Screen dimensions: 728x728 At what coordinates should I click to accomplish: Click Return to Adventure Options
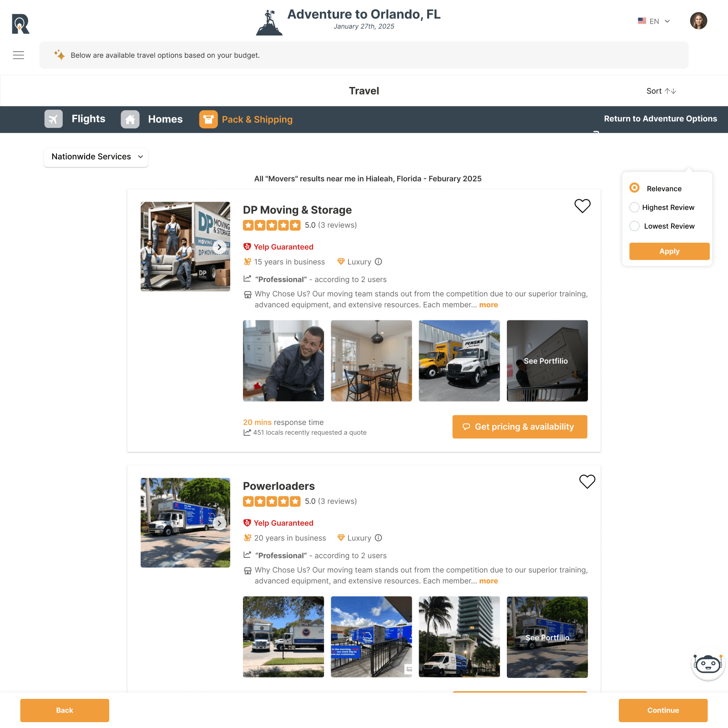pyautogui.click(x=660, y=119)
